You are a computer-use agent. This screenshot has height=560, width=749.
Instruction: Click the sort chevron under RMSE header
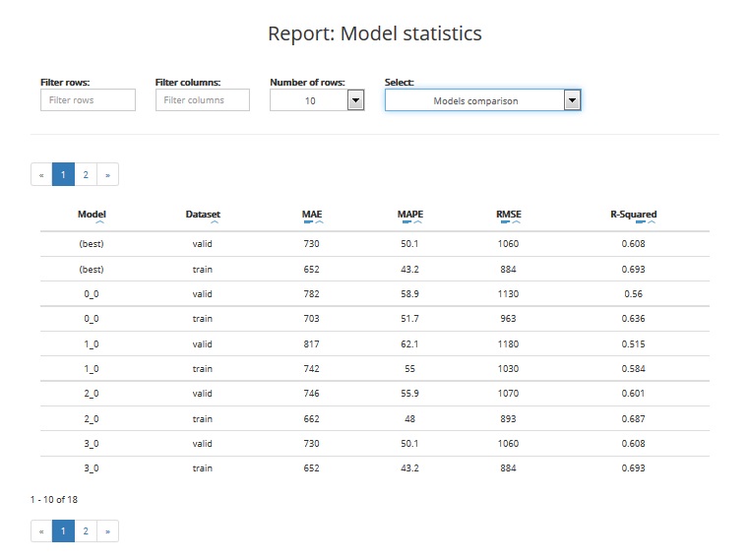[515, 224]
